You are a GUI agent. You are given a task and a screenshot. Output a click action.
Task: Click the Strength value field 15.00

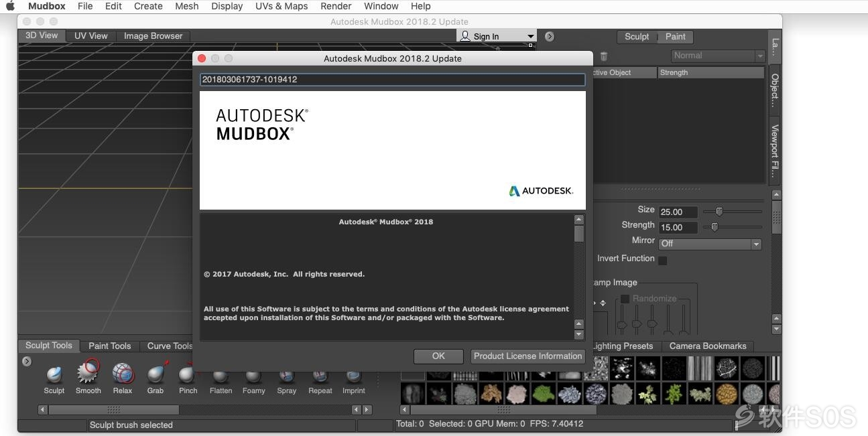[678, 227]
